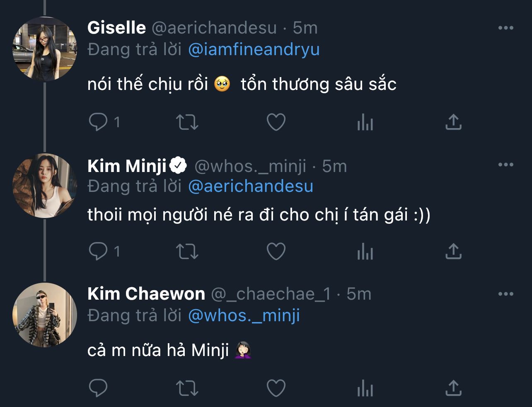The image size is (532, 407).
Task: Retweet Giselle's reply
Action: [x=187, y=122]
